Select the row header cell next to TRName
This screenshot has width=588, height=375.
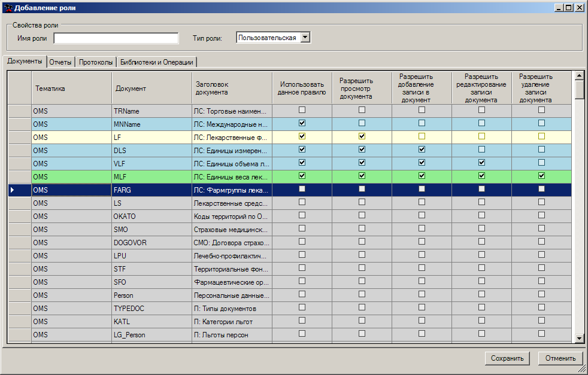(x=19, y=111)
